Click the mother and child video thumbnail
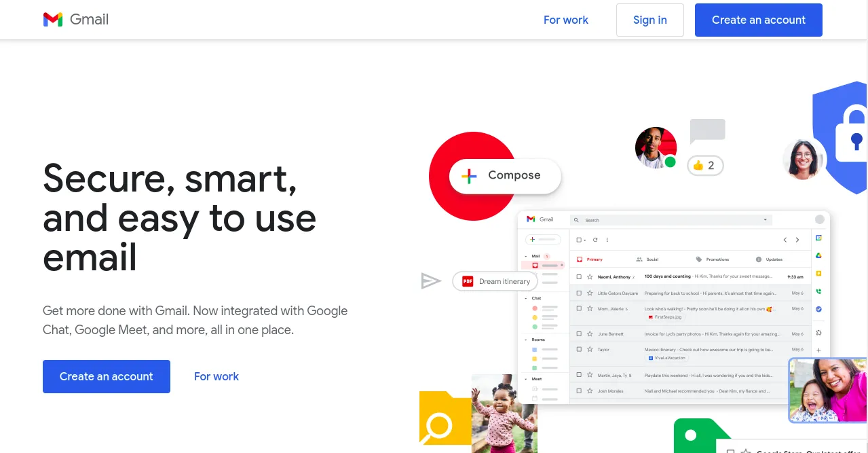The height and width of the screenshot is (453, 868). click(828, 391)
